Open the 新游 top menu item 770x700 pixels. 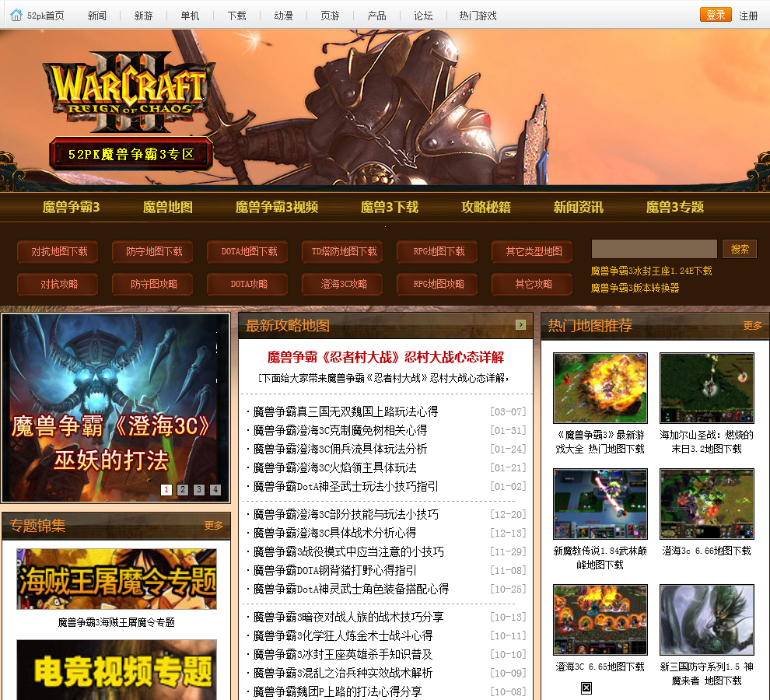pos(143,16)
